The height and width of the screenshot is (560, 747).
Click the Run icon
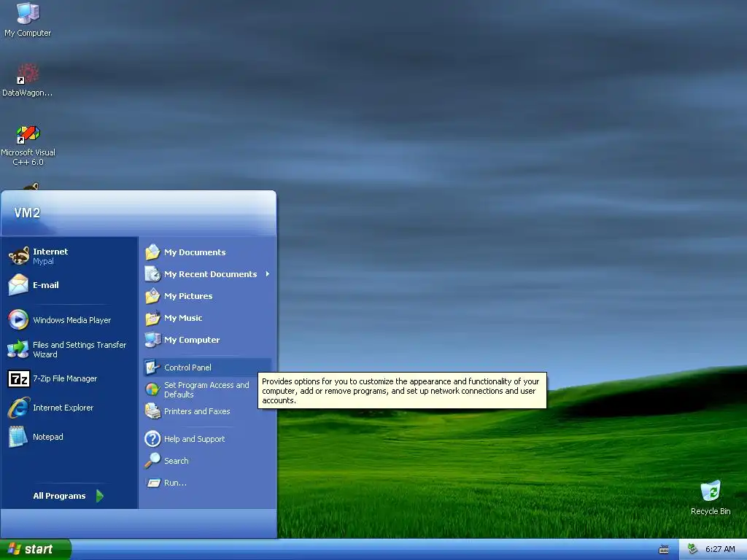click(x=152, y=483)
